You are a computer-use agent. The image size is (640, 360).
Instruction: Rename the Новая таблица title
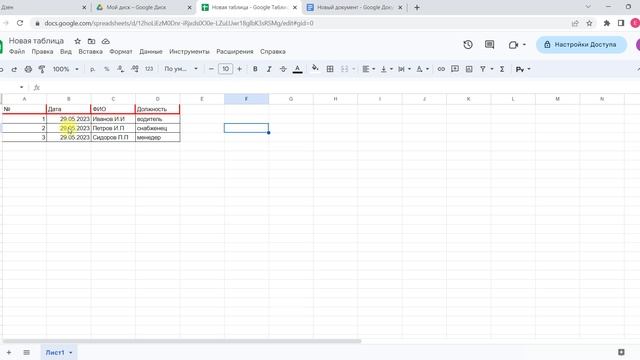pyautogui.click(x=36, y=41)
